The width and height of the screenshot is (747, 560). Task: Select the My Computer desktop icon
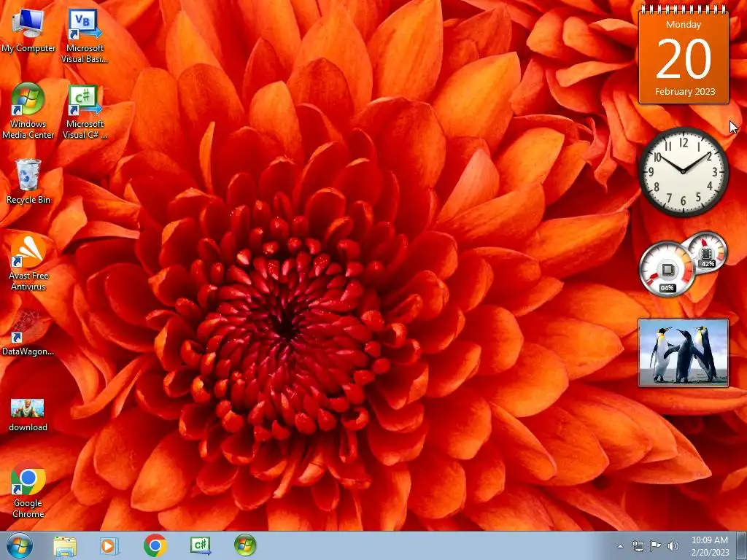pyautogui.click(x=28, y=31)
